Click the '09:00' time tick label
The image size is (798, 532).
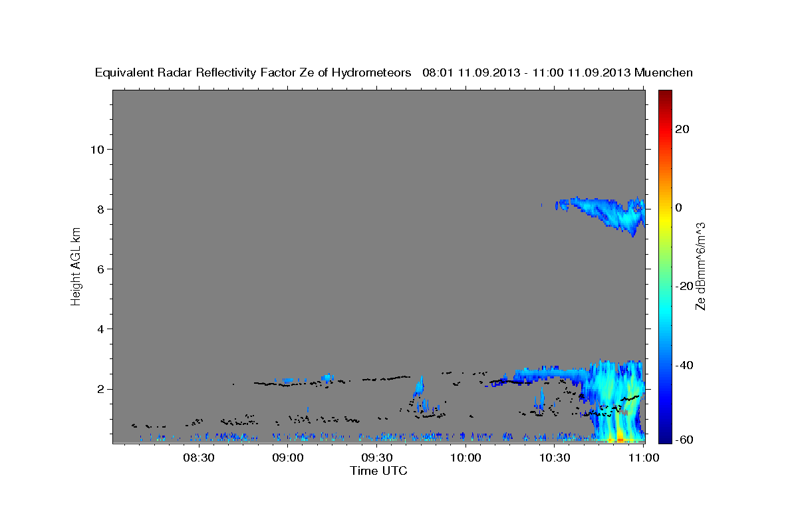[x=287, y=458]
